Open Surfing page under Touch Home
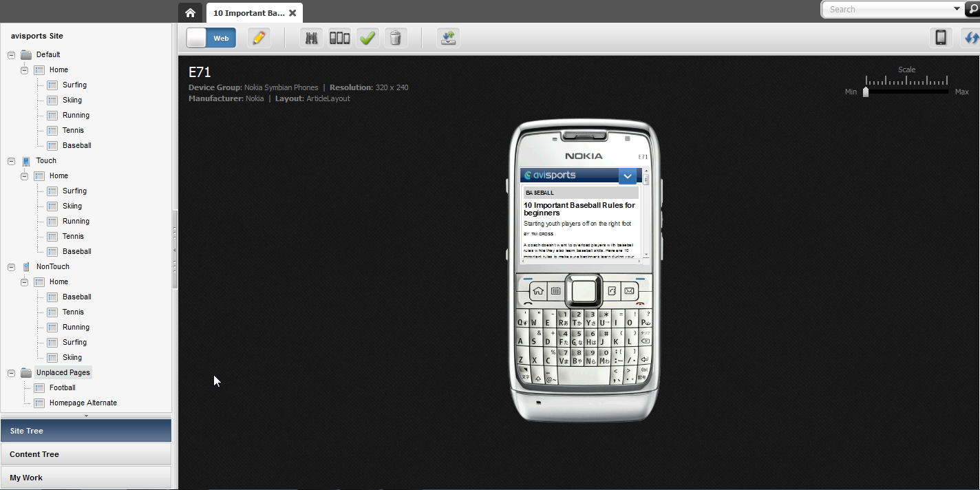 pos(74,191)
